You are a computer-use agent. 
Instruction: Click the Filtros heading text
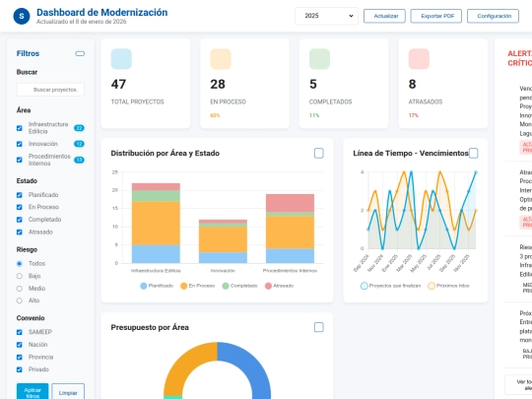28,53
